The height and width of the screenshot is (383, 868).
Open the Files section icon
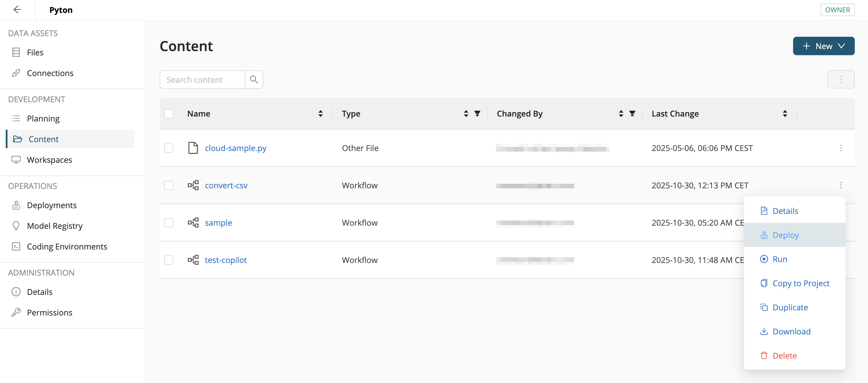tap(16, 52)
